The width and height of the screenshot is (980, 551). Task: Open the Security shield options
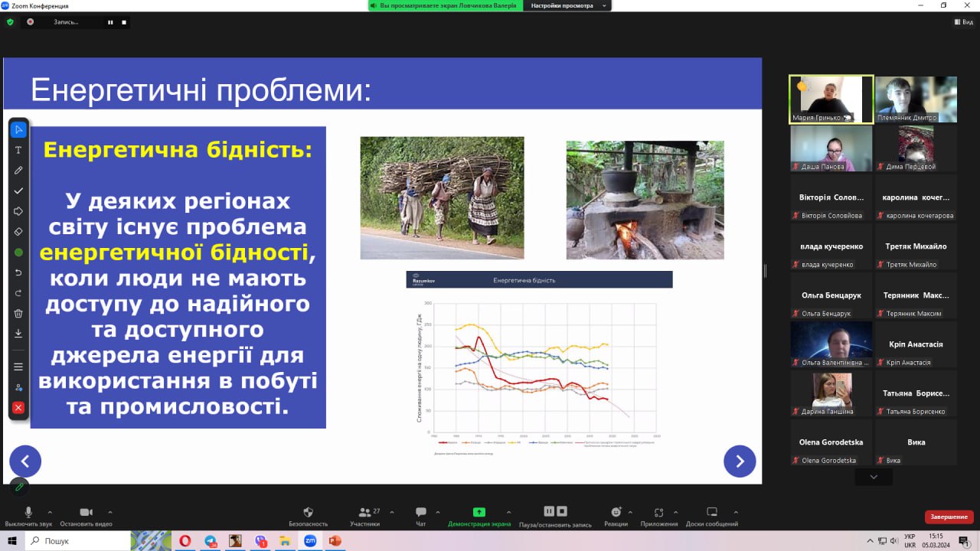click(308, 513)
